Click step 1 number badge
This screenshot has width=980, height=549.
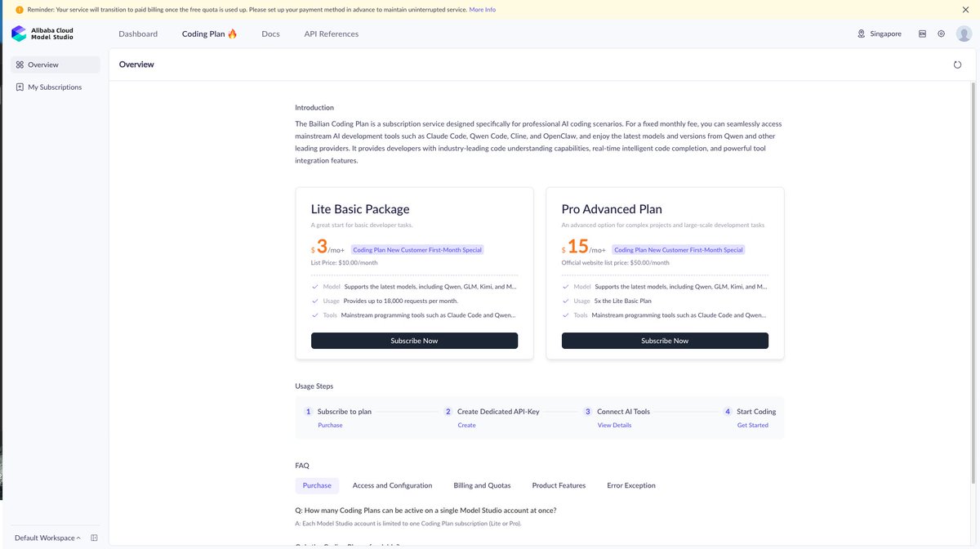coord(308,412)
